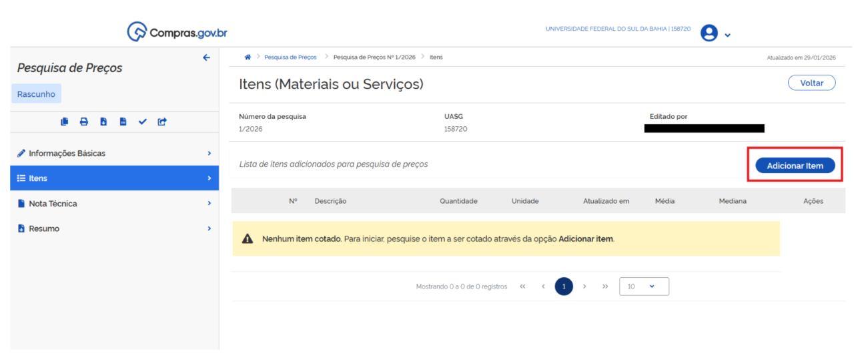Click the share/export arrow icon

click(162, 122)
